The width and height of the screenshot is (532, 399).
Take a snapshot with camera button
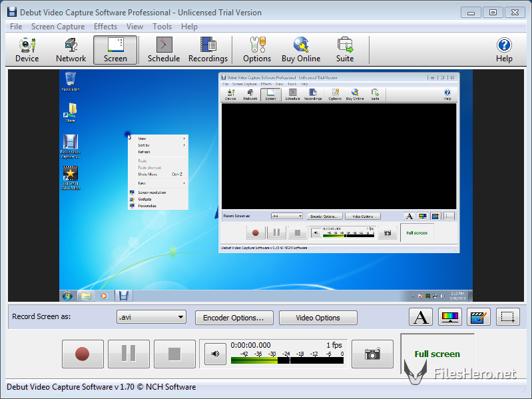(372, 354)
